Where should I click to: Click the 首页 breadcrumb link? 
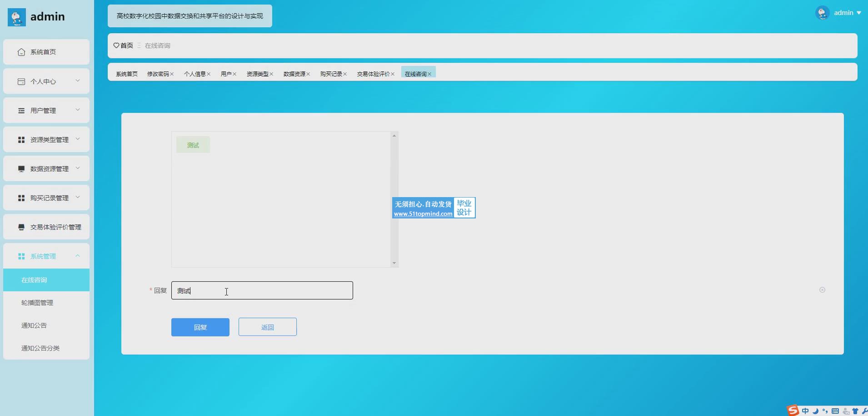127,45
